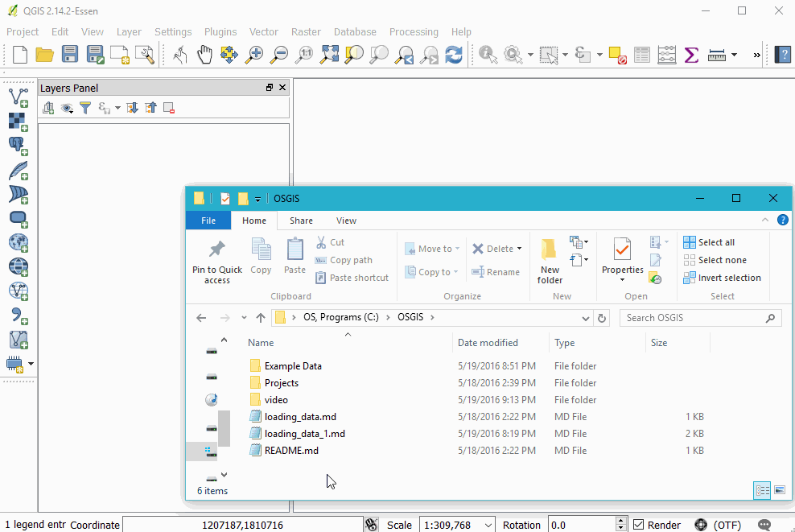This screenshot has width=795, height=532.
Task: Open the Scale combo box dropdown
Action: click(x=488, y=525)
